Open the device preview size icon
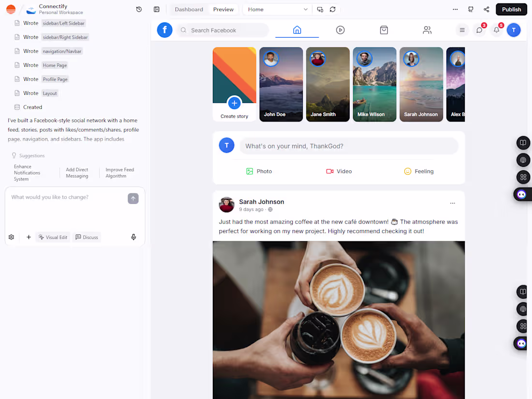The height and width of the screenshot is (399, 532). click(x=320, y=10)
